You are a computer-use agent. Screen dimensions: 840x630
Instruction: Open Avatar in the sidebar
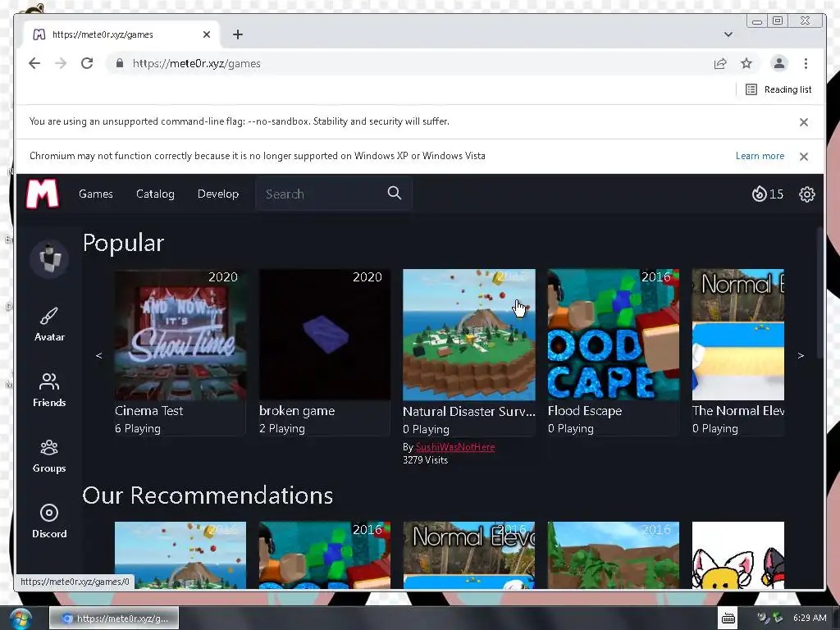[x=49, y=325]
